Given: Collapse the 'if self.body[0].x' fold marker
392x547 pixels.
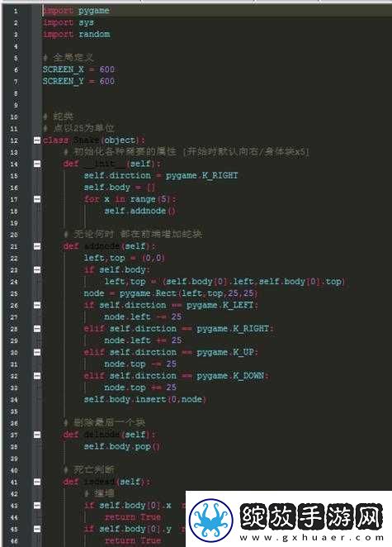Looking at the screenshot, I should 37,505.
